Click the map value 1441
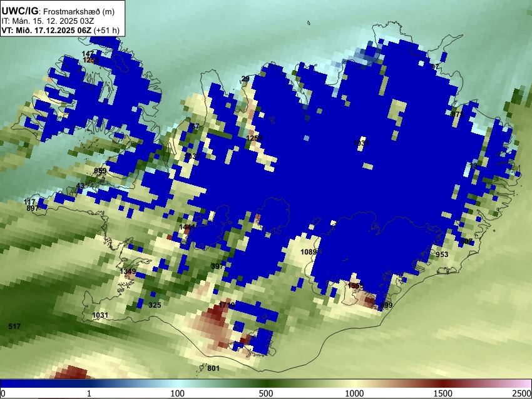 click(x=187, y=227)
